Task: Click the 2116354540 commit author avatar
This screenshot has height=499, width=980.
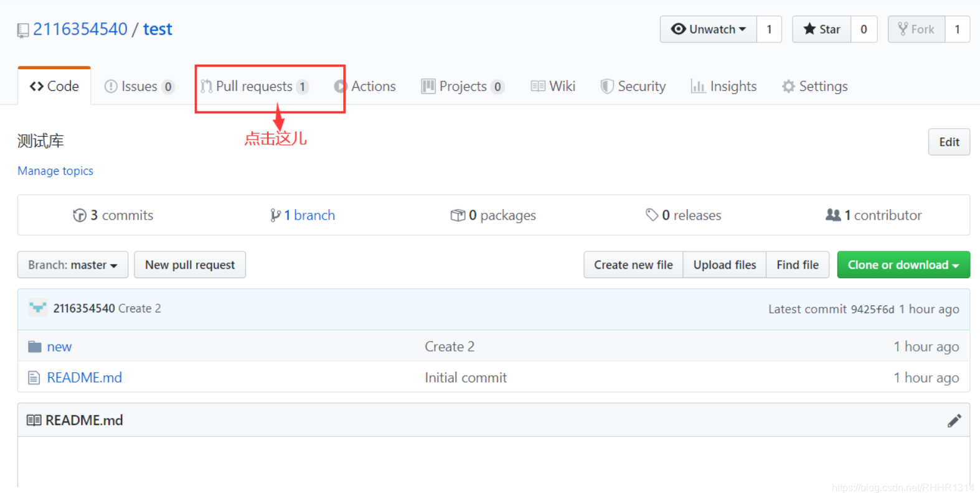Action: [38, 308]
